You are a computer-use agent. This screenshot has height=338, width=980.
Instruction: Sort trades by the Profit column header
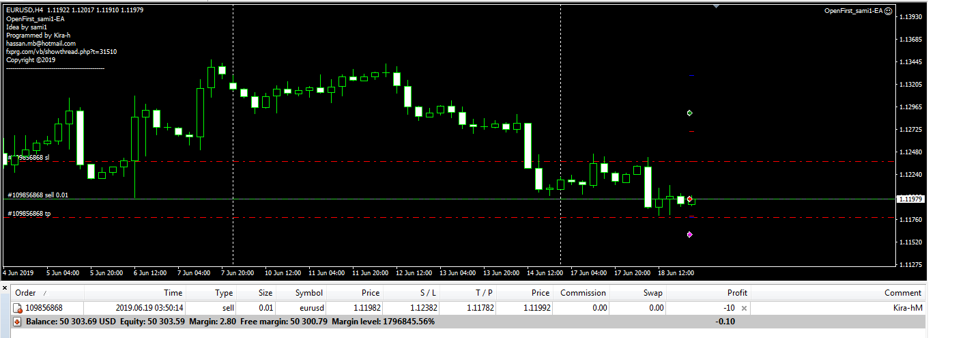click(x=736, y=292)
